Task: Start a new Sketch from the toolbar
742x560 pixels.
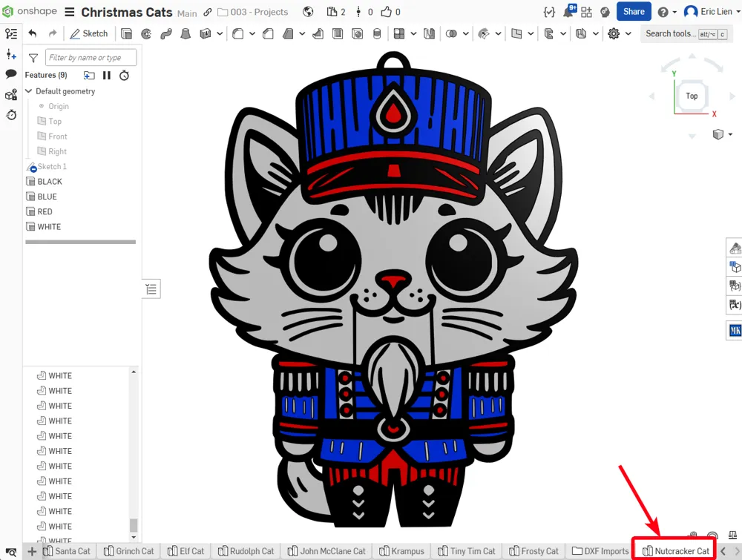Action: (x=89, y=33)
